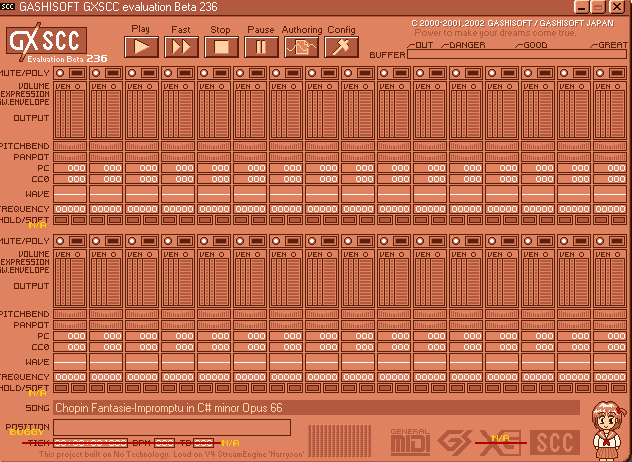The image size is (632, 462).
Task: Click the SONG title field showing Chopin Fantasie-Impromptu
Action: (316, 408)
